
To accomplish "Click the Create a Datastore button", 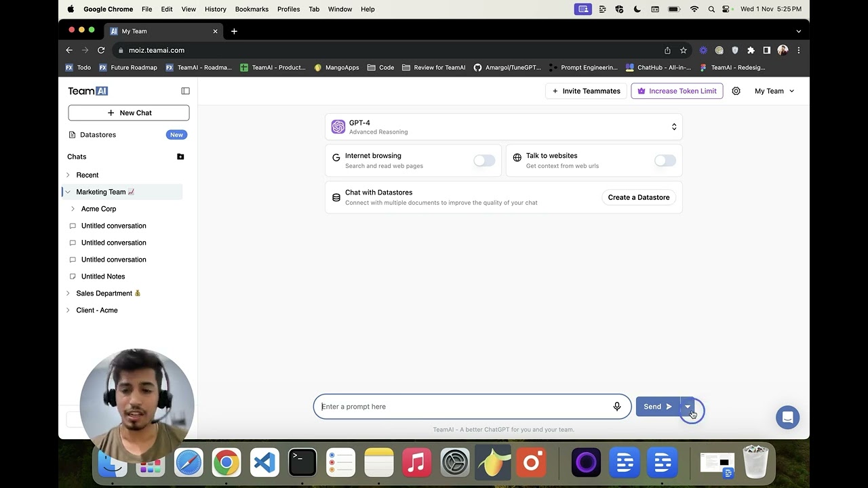I will click(638, 197).
